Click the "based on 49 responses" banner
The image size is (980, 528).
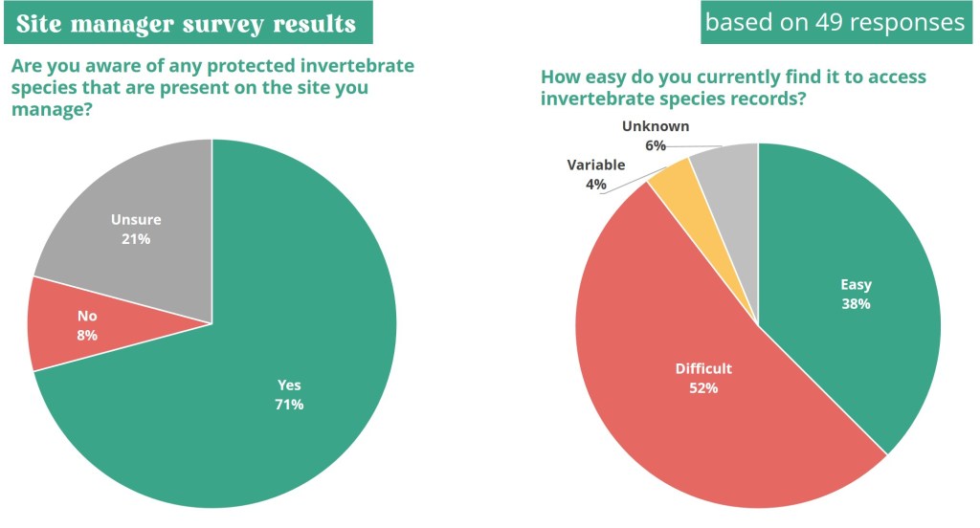pos(835,23)
